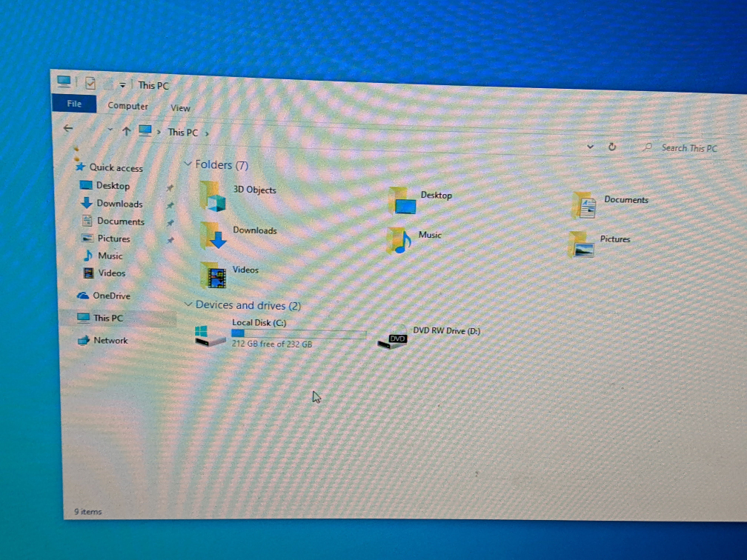This screenshot has width=747, height=560.
Task: Go back with the back arrow
Action: (x=68, y=128)
